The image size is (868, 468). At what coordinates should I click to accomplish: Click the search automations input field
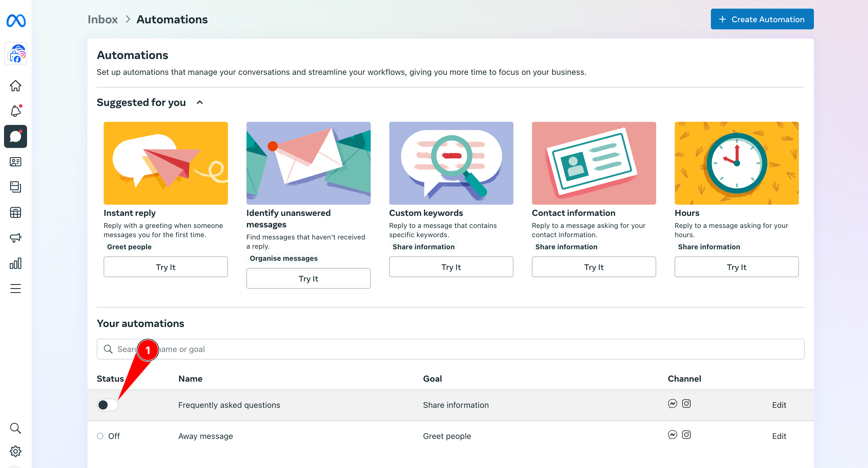[x=451, y=349]
